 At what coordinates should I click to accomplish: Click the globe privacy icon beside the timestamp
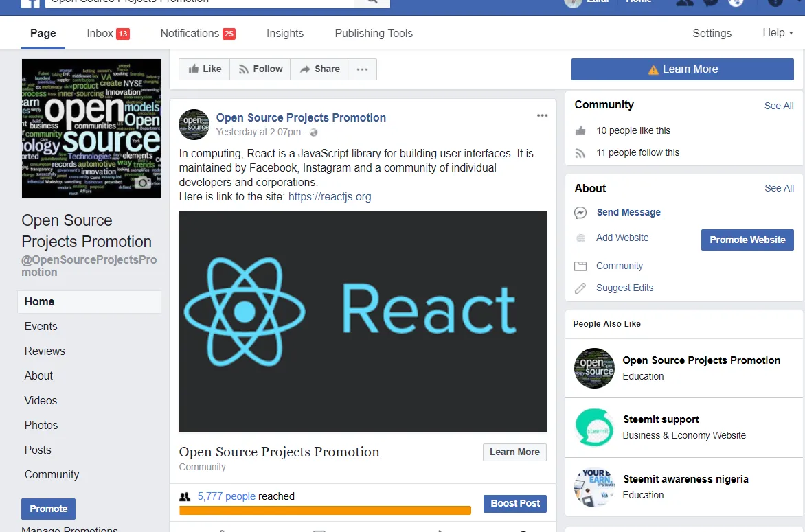[x=314, y=132]
